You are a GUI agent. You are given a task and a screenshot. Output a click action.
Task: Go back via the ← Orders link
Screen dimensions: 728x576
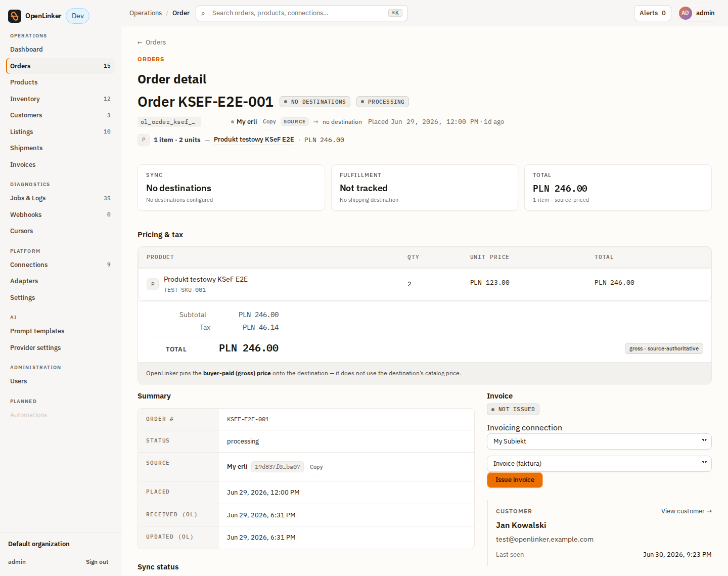152,42
